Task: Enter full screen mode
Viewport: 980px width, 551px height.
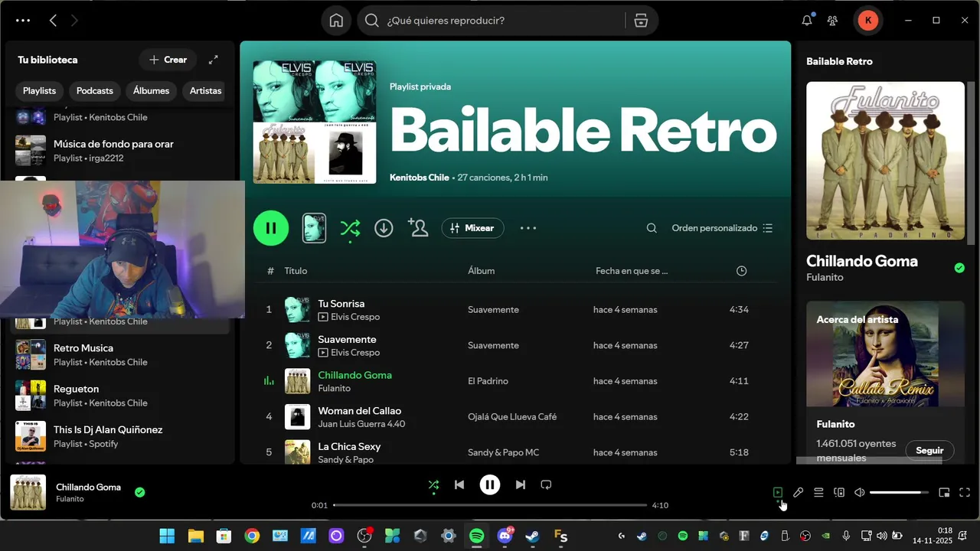Action: click(x=965, y=493)
